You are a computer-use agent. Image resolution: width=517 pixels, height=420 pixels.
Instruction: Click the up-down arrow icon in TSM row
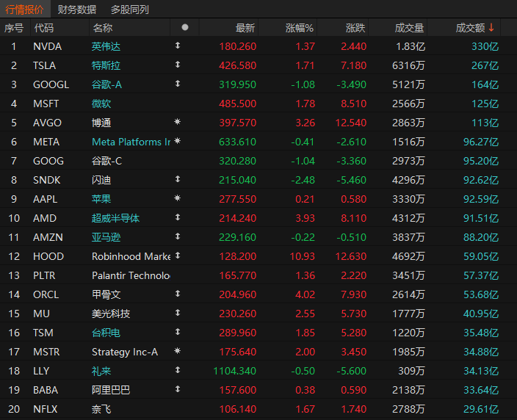pyautogui.click(x=178, y=332)
